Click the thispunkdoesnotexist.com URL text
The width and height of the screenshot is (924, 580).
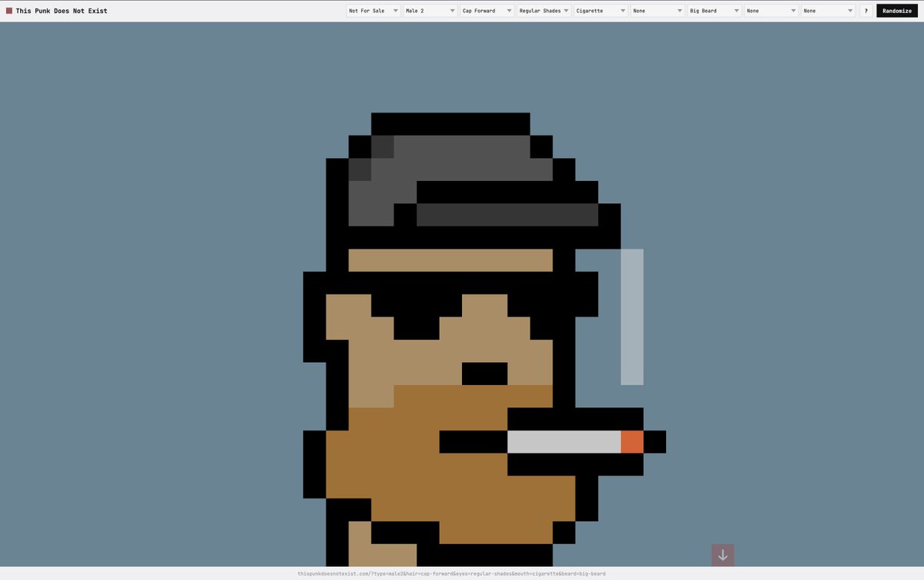(x=451, y=574)
